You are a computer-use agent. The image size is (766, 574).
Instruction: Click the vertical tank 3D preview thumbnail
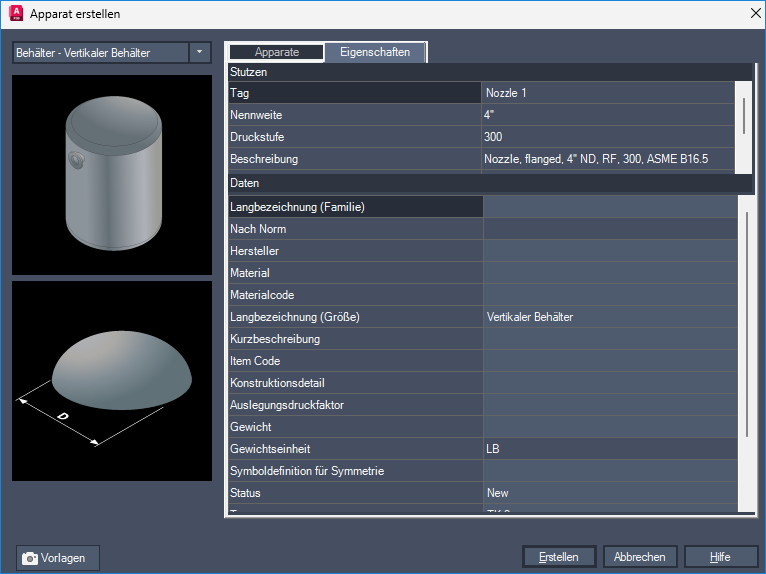(x=112, y=174)
